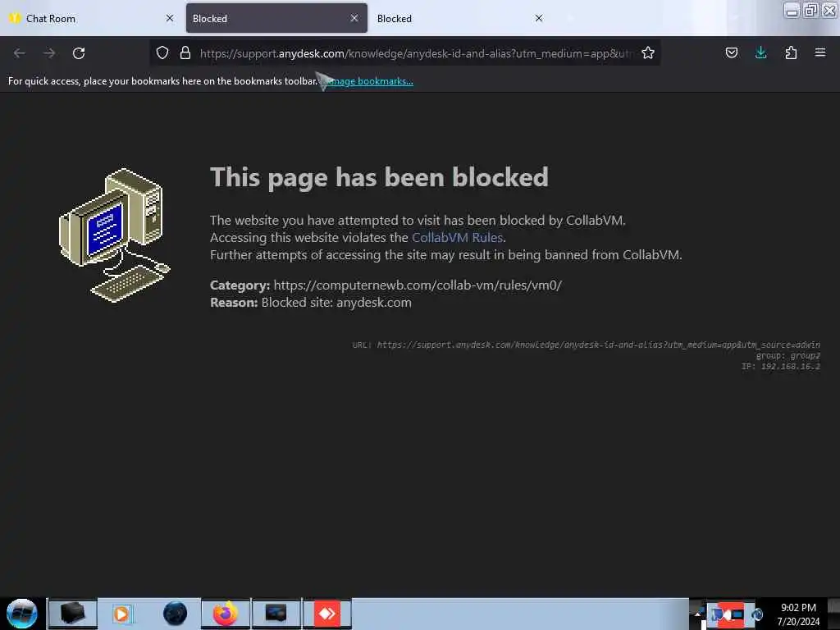Go back one page
This screenshot has width=840, height=630.
point(20,53)
